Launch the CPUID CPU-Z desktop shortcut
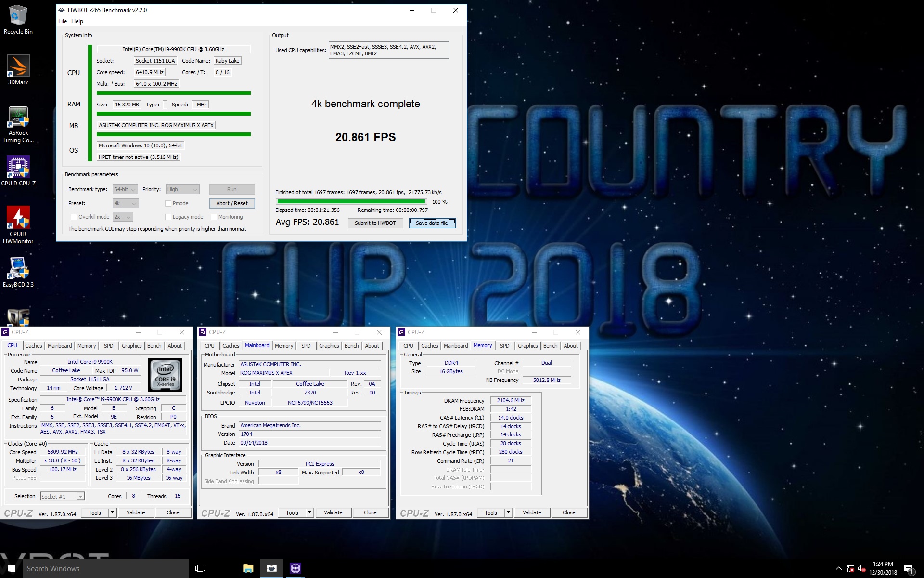This screenshot has height=578, width=924. 18,171
